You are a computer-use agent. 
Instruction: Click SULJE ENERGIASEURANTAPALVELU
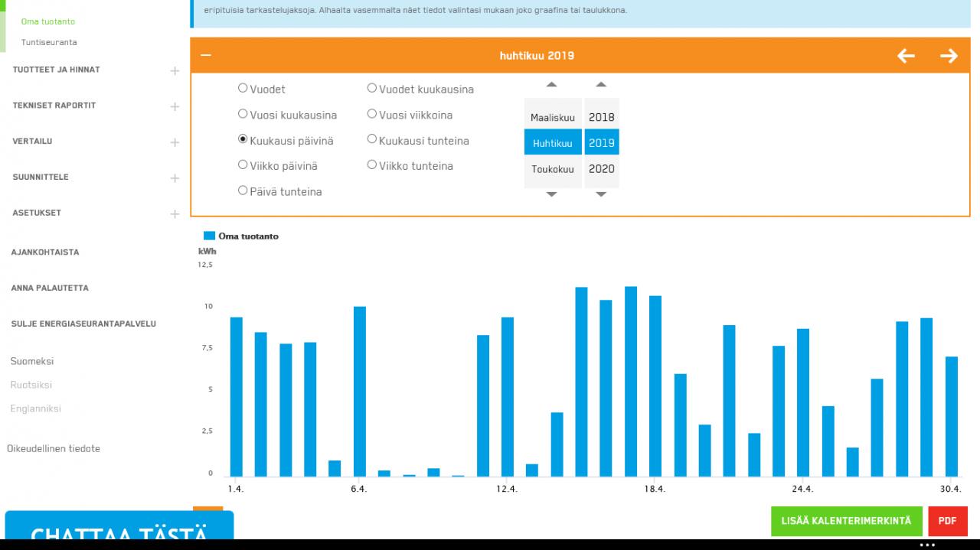click(x=83, y=324)
